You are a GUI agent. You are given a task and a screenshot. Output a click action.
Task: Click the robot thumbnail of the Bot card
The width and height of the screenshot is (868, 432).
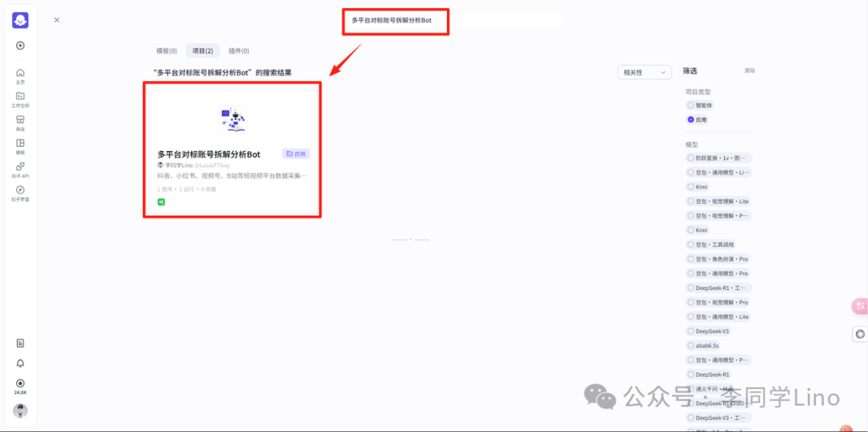click(234, 119)
